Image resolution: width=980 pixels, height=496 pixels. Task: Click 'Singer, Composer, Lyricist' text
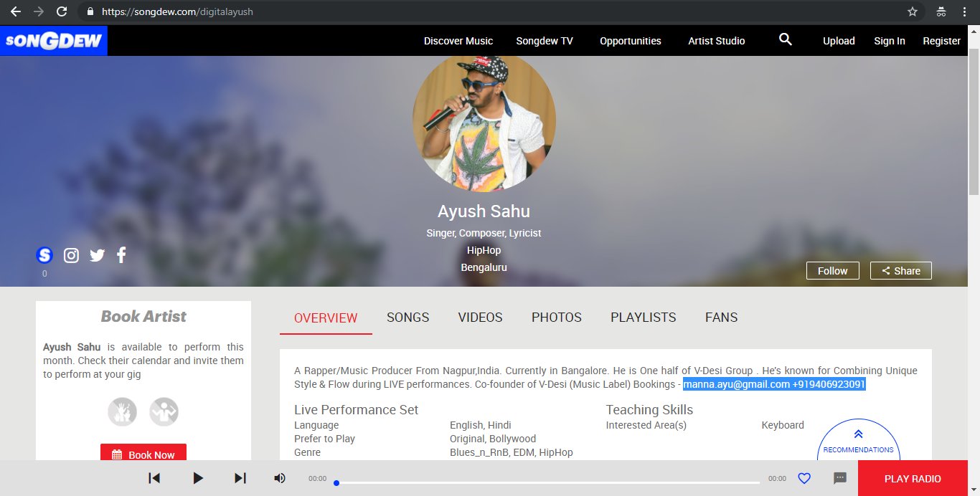[x=484, y=233]
